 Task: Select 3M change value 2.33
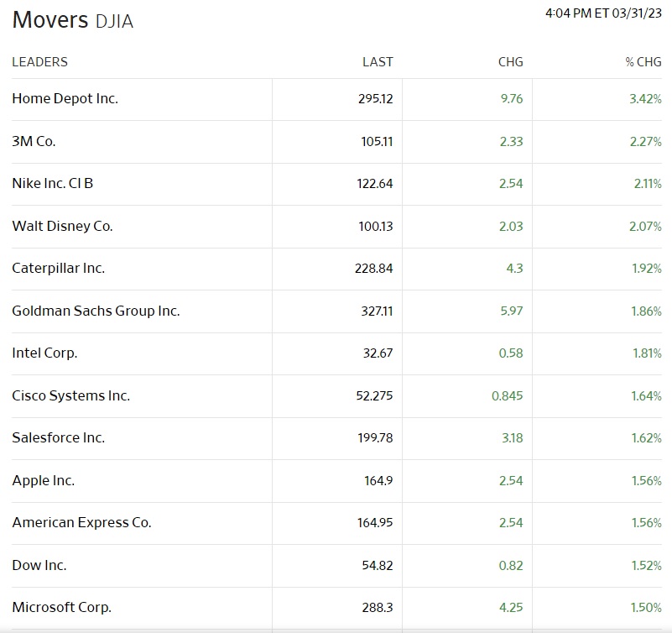[x=511, y=141]
